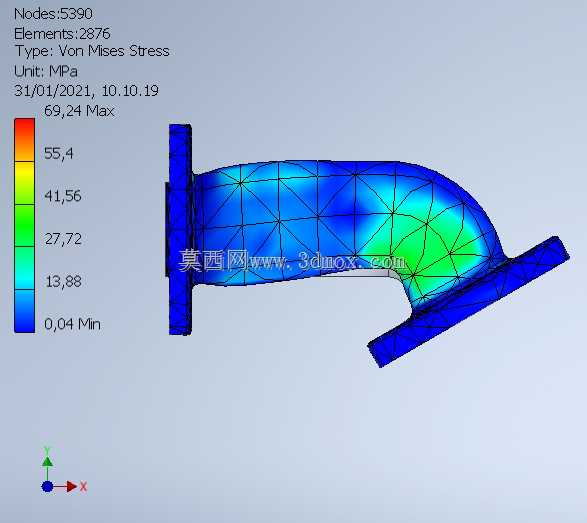The height and width of the screenshot is (523, 587).
Task: Click the "55,4" legend value
Action: [x=59, y=153]
